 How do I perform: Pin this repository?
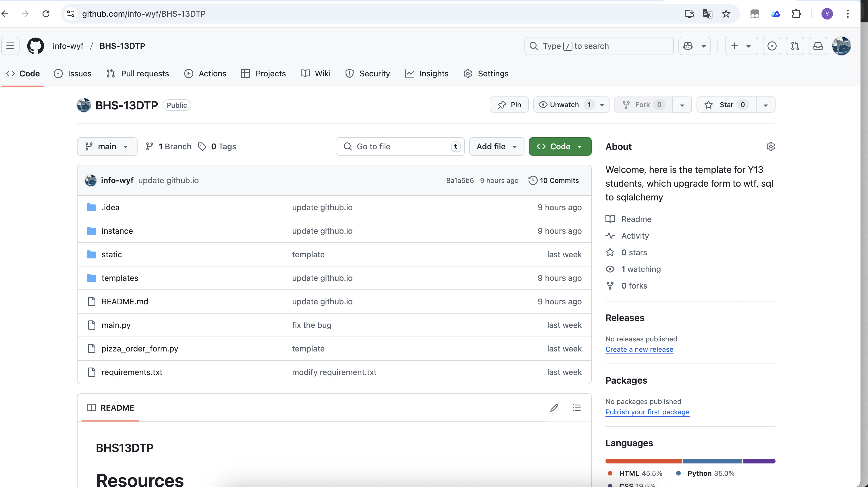509,105
